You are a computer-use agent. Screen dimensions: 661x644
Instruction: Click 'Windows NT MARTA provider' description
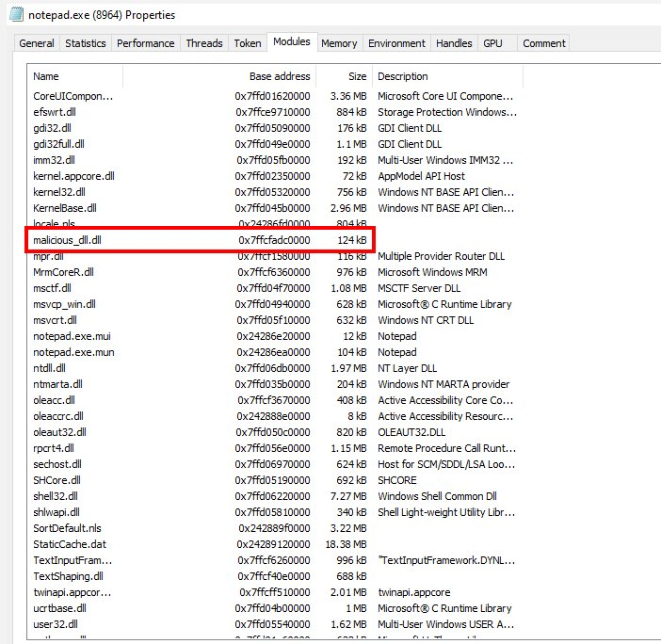443,384
